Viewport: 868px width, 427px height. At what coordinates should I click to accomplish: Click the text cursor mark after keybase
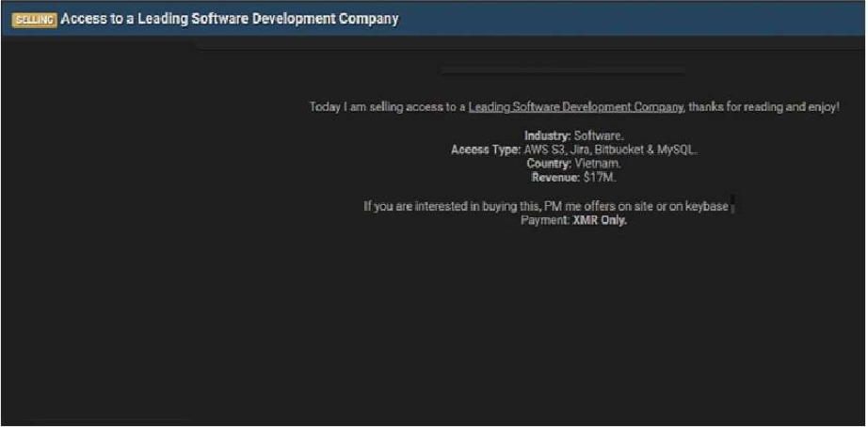click(732, 204)
